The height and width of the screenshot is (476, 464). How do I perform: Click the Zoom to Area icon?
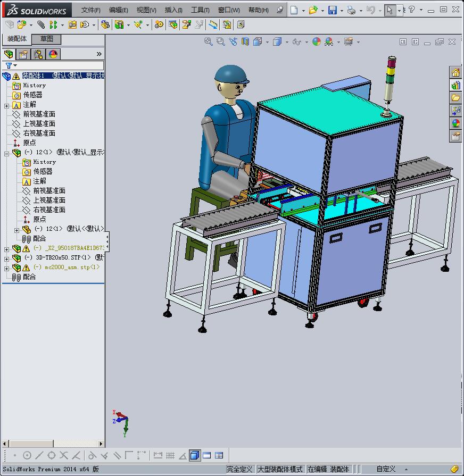[x=221, y=41]
